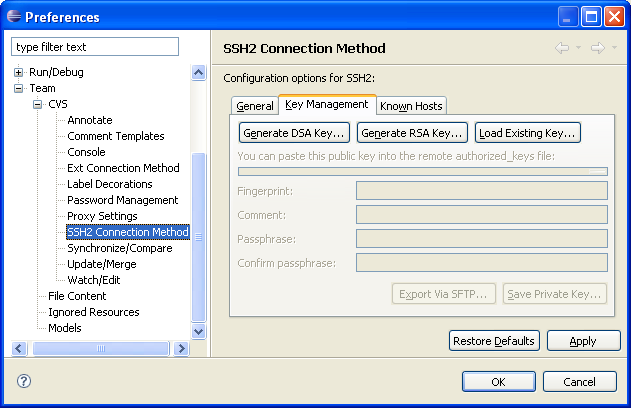The height and width of the screenshot is (408, 631).
Task: Click the horizontal scrollbar thumb in tree
Action: (101, 348)
